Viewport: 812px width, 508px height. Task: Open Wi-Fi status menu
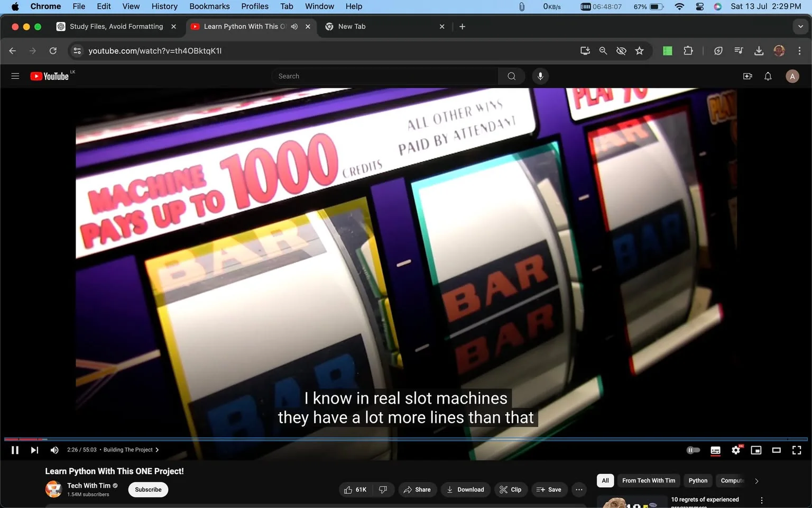click(679, 6)
